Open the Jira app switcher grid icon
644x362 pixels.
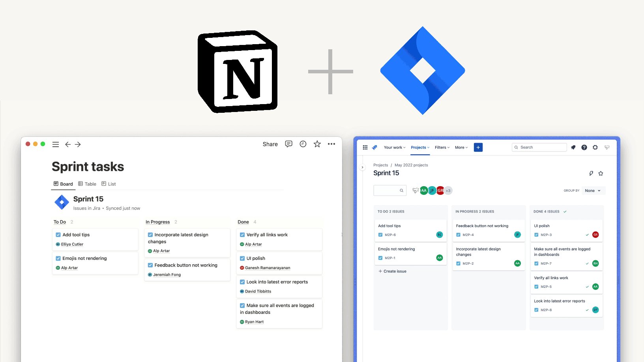pos(365,147)
